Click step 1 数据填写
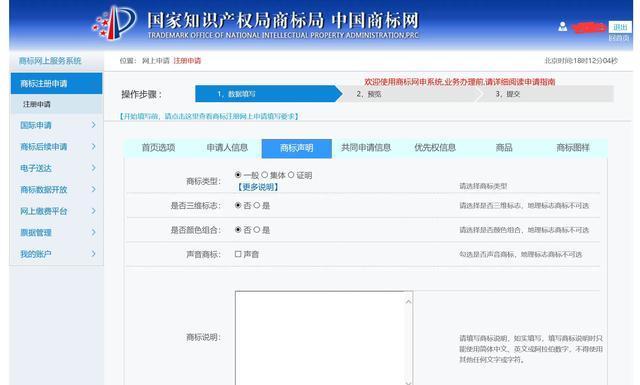This screenshot has height=385, width=640. click(x=268, y=94)
